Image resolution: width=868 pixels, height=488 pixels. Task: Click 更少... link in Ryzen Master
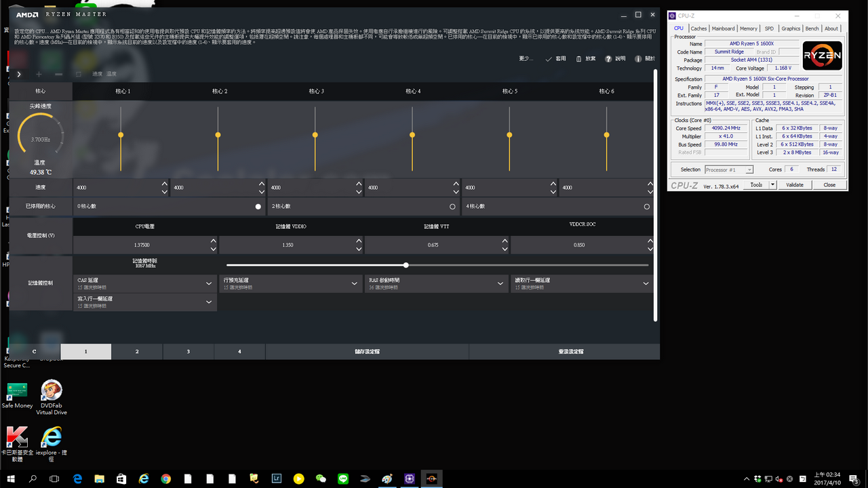[526, 59]
